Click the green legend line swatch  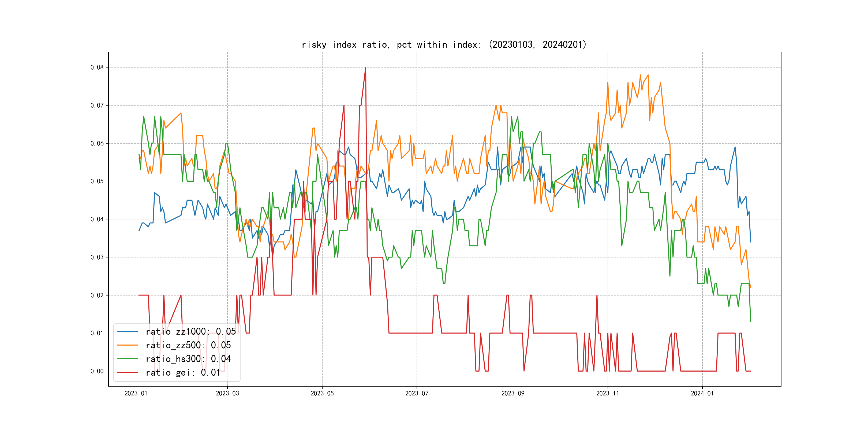127,359
